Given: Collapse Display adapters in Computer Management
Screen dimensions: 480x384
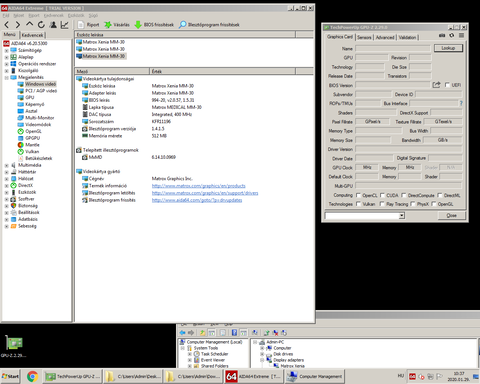Looking at the screenshot, I should (x=262, y=360).
